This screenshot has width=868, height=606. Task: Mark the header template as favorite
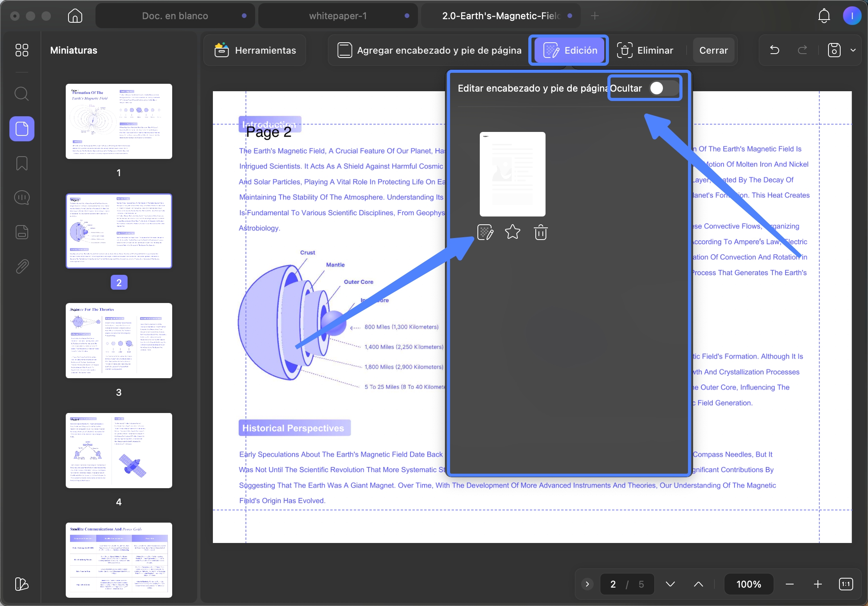(513, 232)
